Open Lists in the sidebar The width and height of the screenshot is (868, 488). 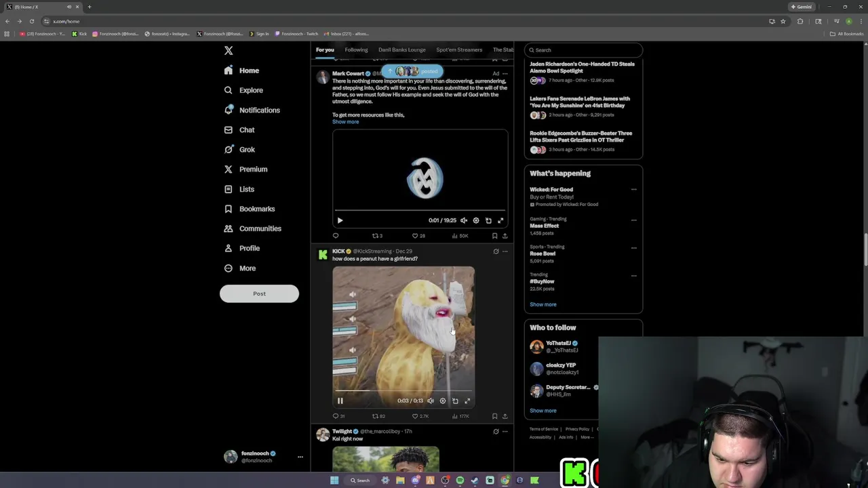click(x=239, y=189)
